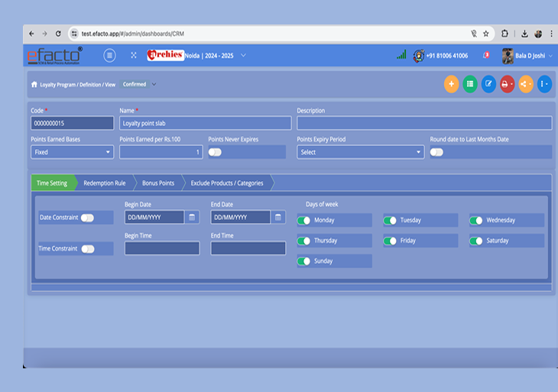558x392 pixels.
Task: Click Bala D Joshi profile picture
Action: 508,56
